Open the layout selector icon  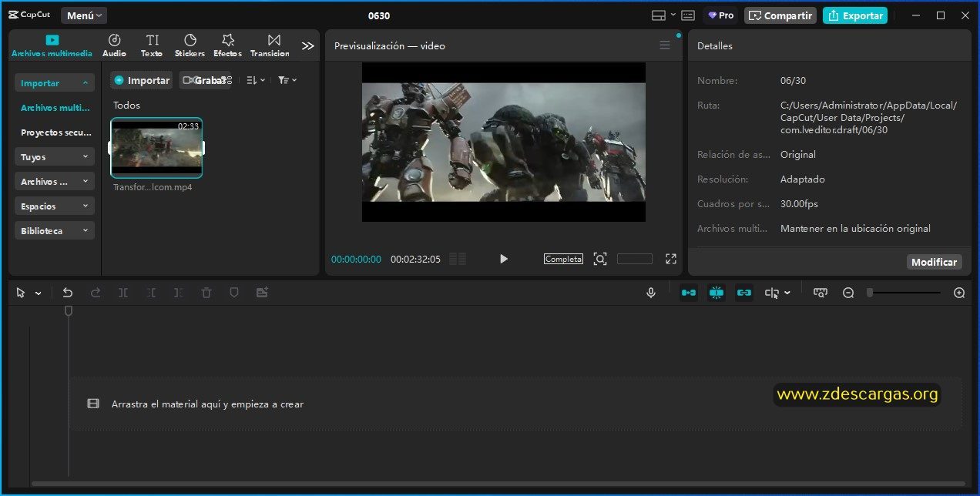point(659,15)
